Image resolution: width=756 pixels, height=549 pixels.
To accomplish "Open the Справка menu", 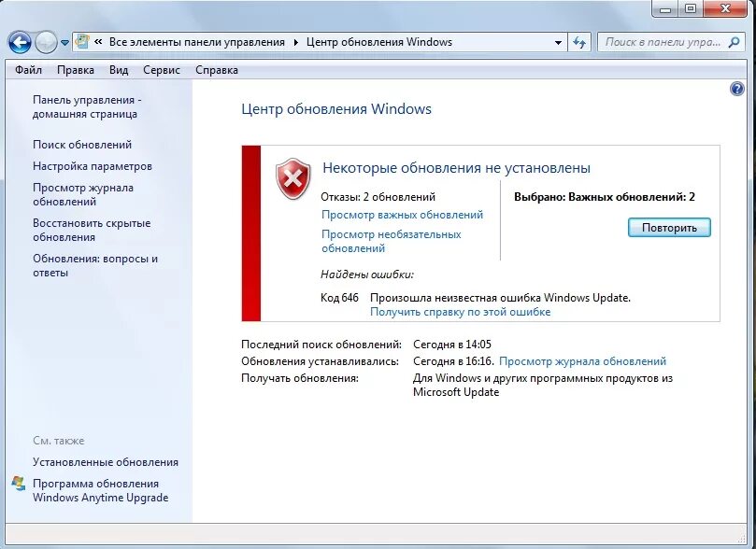I will pos(217,70).
